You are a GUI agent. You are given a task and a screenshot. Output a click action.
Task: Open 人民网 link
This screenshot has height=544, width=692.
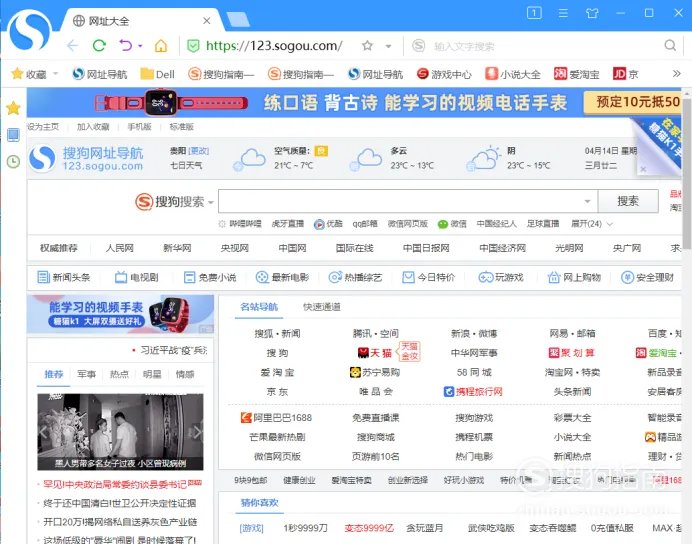pyautogui.click(x=120, y=248)
